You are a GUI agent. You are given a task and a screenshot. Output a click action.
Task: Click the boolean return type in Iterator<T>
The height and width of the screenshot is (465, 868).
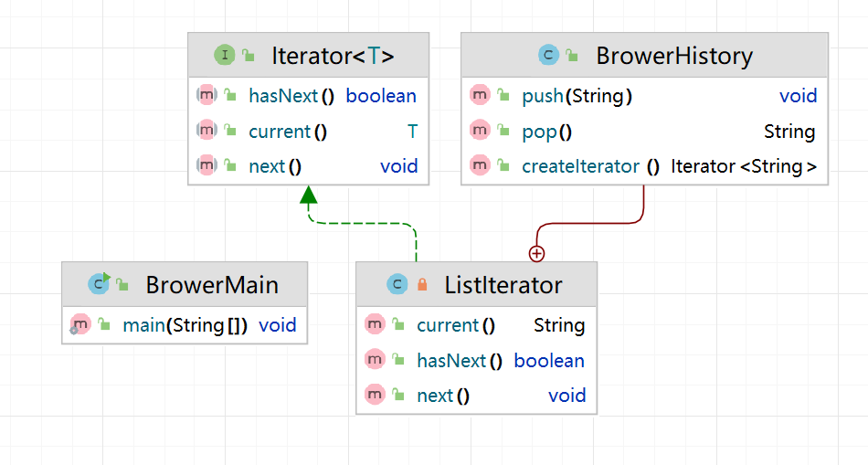(x=381, y=96)
